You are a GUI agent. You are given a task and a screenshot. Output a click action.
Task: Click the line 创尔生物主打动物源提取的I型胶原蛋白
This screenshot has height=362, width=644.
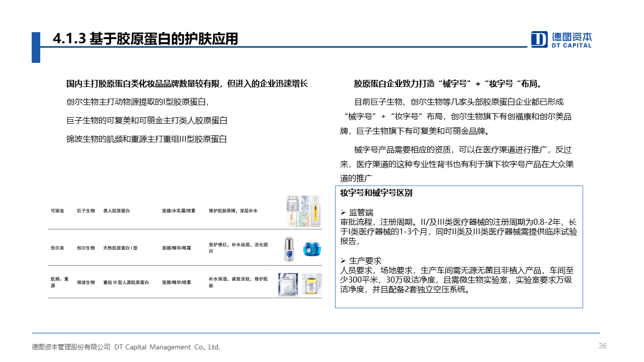(x=138, y=102)
